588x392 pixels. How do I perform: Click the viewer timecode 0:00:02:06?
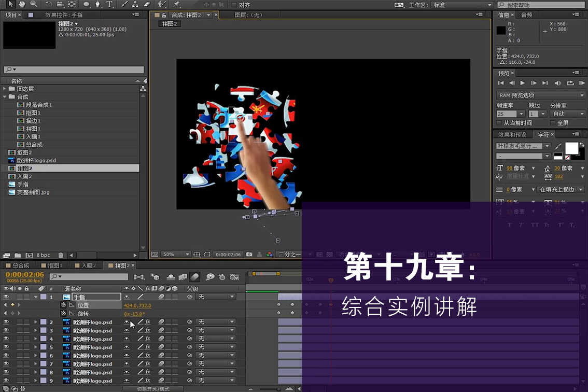click(228, 255)
